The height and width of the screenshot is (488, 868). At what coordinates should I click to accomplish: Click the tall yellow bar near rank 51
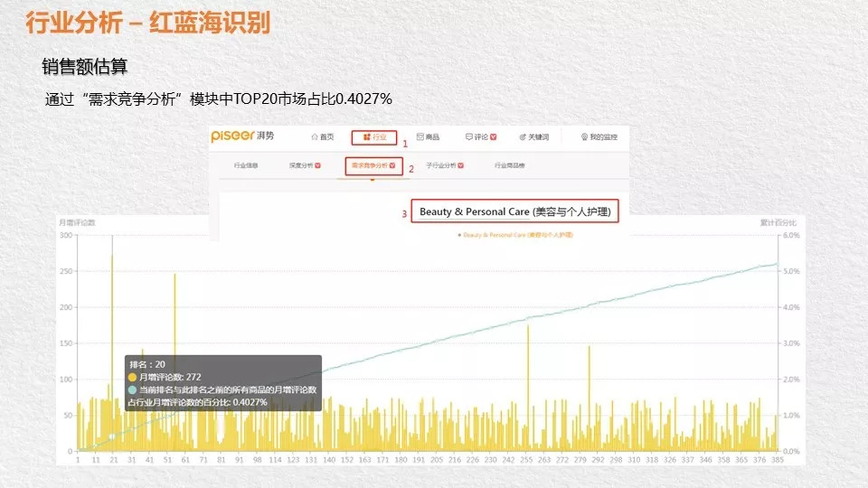pos(175,361)
